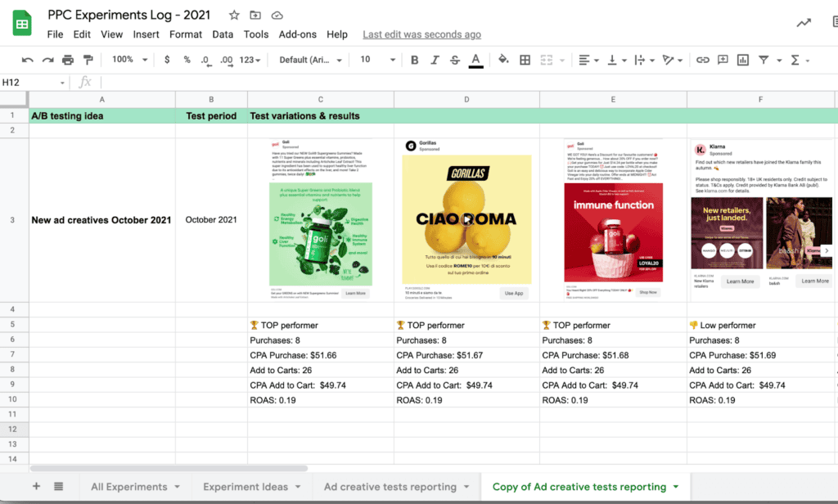Select the Gorillas Ciao Roma ad image
Viewport: 838px width, 504px height.
tap(466, 219)
